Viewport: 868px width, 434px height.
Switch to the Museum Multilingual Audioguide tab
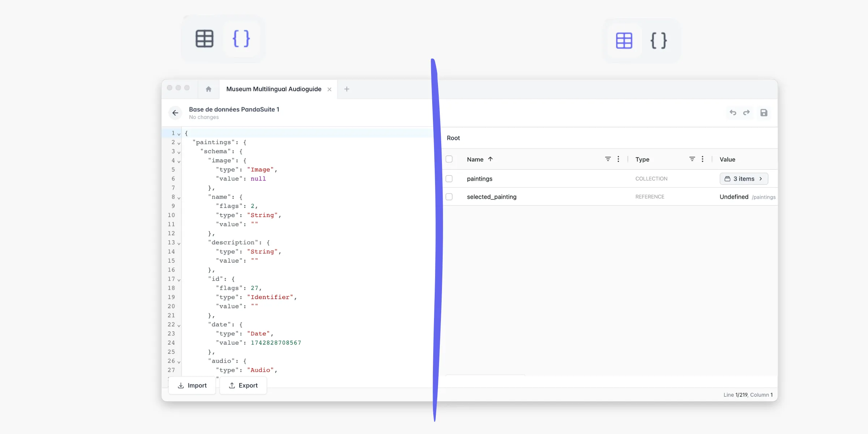tap(274, 89)
